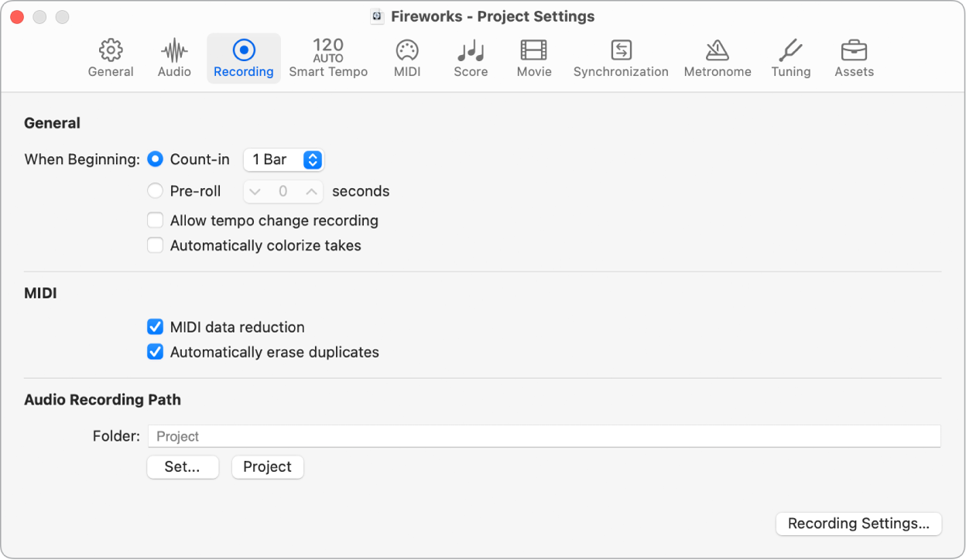
Task: Open the Recording Settings dialog
Action: (858, 524)
